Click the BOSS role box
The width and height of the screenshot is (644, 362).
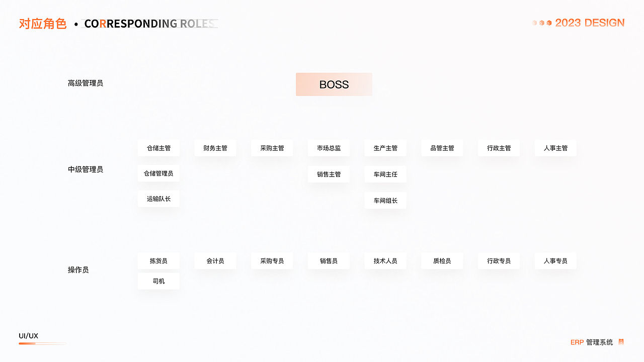click(x=334, y=84)
